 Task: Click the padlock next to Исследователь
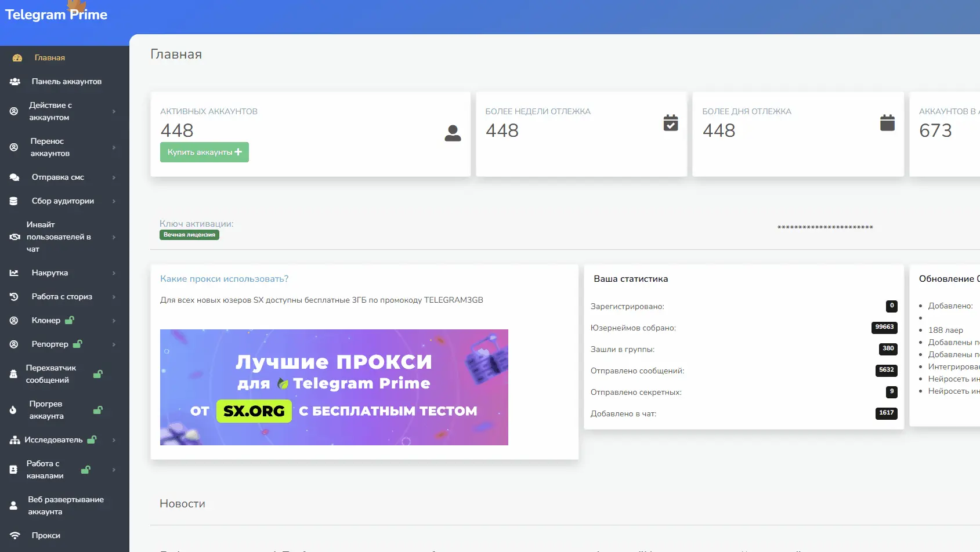pos(91,439)
